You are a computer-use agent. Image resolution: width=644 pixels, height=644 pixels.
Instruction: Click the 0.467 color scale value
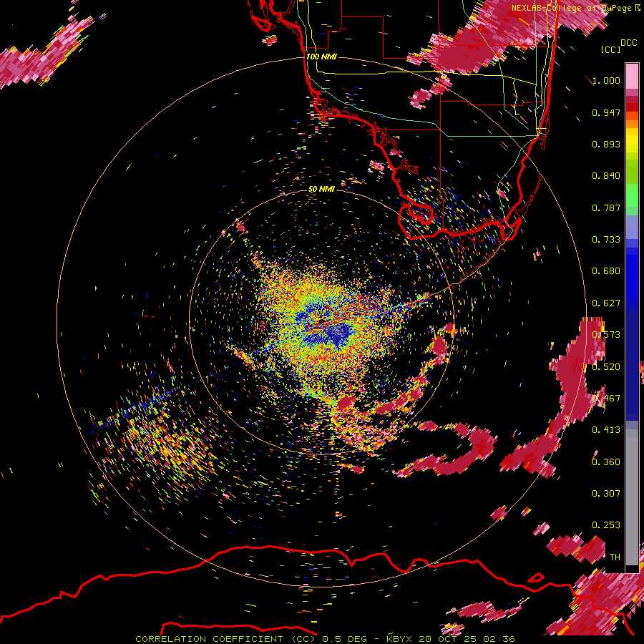pos(606,399)
